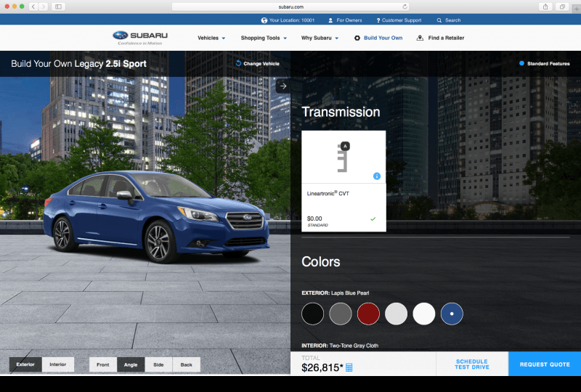Image resolution: width=581 pixels, height=392 pixels.
Task: Click the Safari forward arrow
Action: click(44, 7)
